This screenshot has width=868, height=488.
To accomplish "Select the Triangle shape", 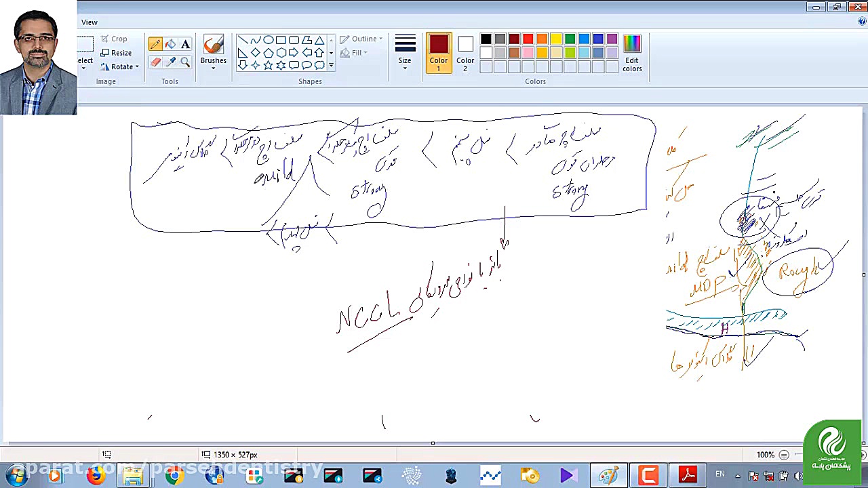I will [x=319, y=40].
